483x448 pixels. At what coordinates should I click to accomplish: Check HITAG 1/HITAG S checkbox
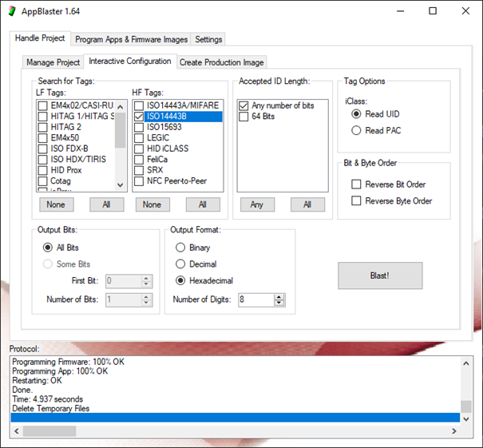pyautogui.click(x=42, y=117)
